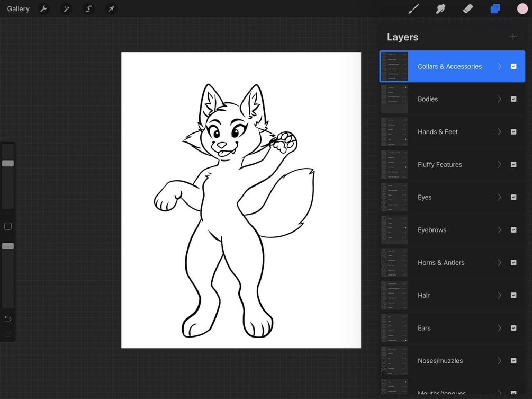Image resolution: width=532 pixels, height=399 pixels.
Task: Open the Ears group thumbnail
Action: click(394, 328)
